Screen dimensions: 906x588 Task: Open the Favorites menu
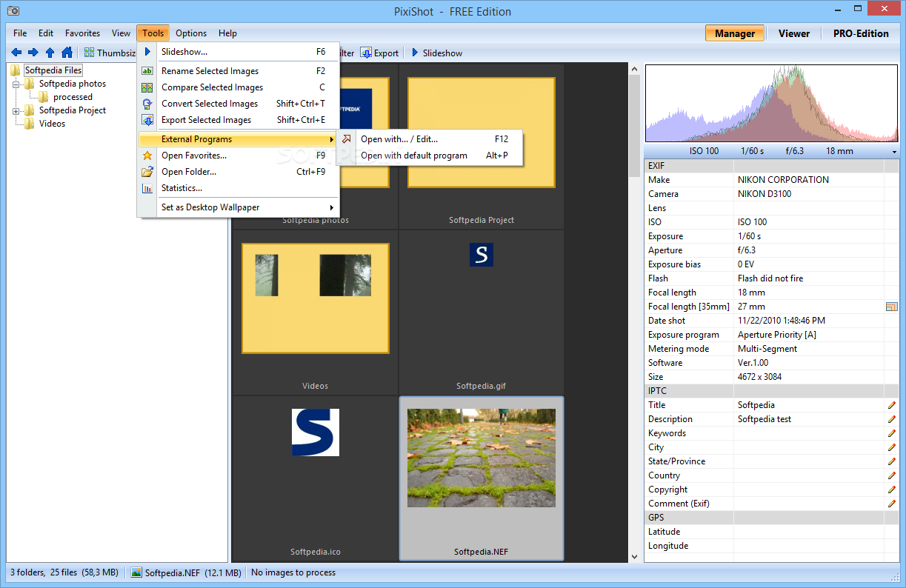click(82, 33)
